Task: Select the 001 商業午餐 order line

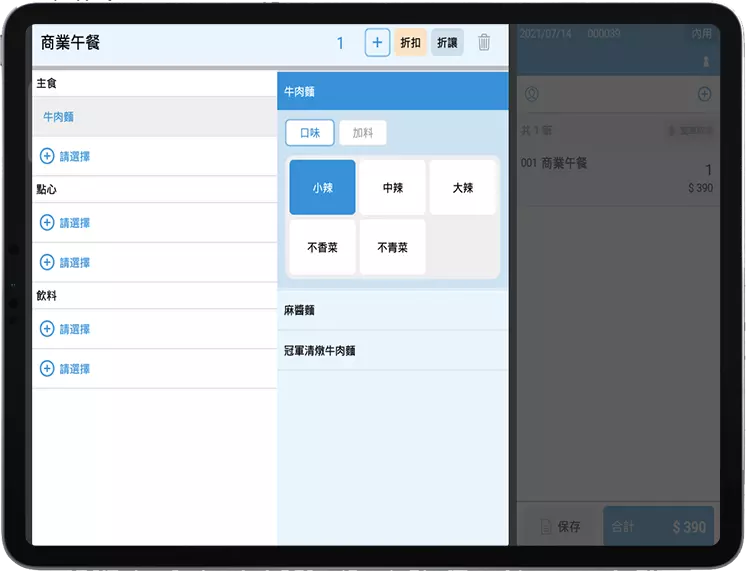Action: (618, 175)
